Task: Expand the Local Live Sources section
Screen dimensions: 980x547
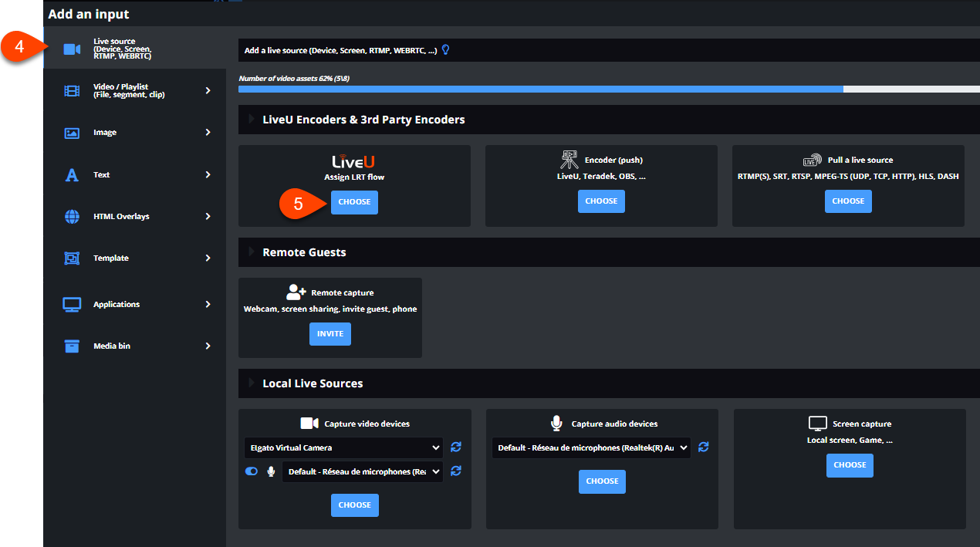Action: pyautogui.click(x=252, y=383)
